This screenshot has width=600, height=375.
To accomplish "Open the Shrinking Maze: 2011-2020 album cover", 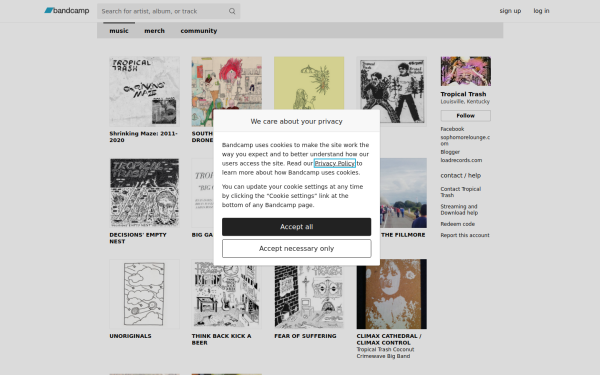I will [x=144, y=91].
